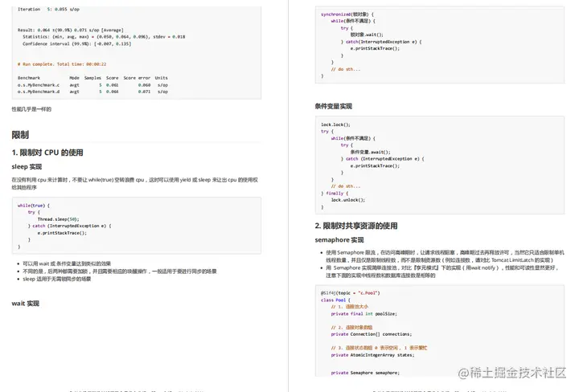Click the '# Run complete. Total time' comment
This screenshot has height=392, width=579.
click(x=62, y=64)
